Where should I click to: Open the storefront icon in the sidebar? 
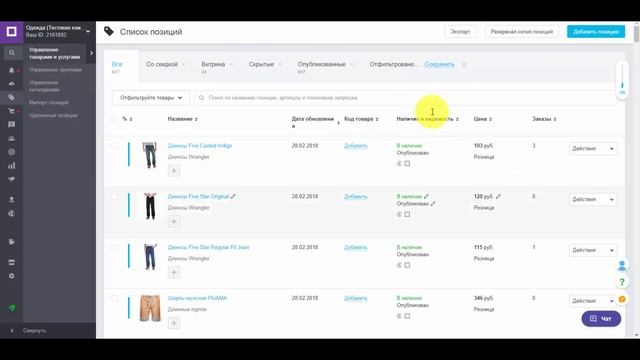[x=11, y=262]
